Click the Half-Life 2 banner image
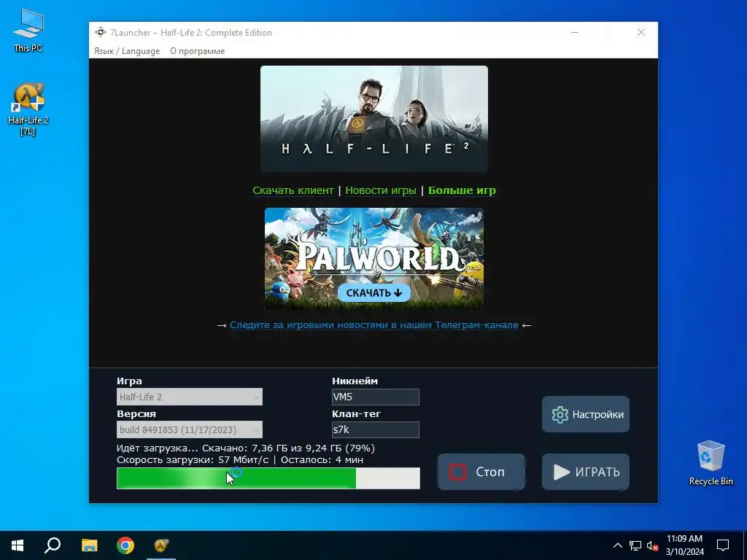Image resolution: width=747 pixels, height=560 pixels. [x=374, y=119]
